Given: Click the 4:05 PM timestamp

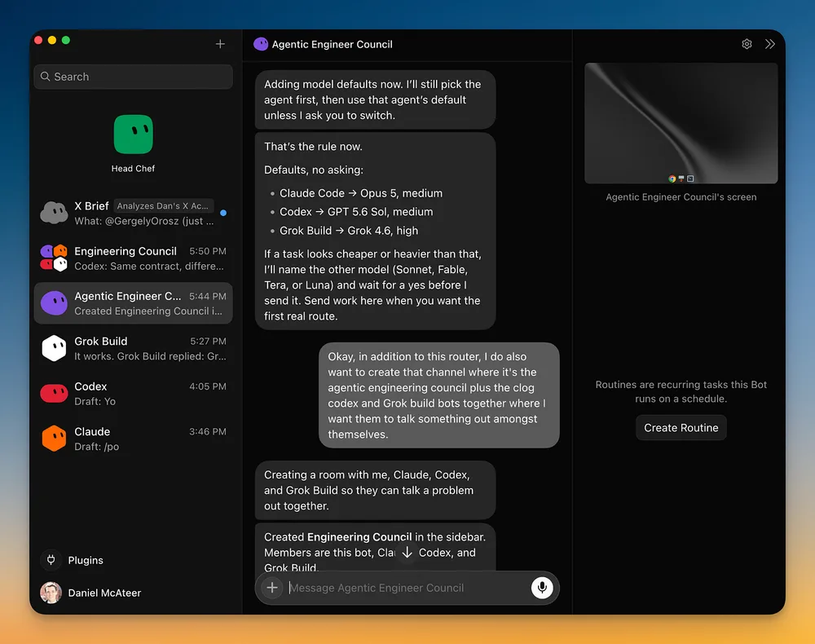Looking at the screenshot, I should point(207,386).
